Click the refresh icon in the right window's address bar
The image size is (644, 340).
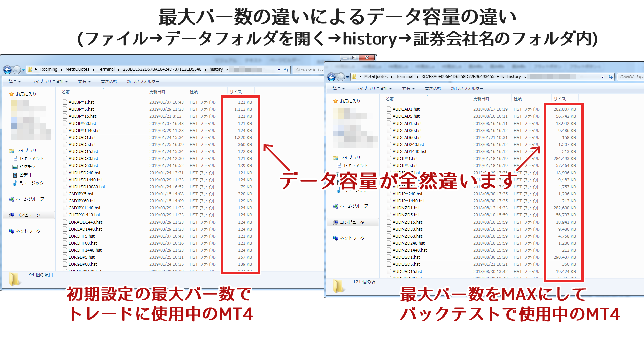click(610, 77)
